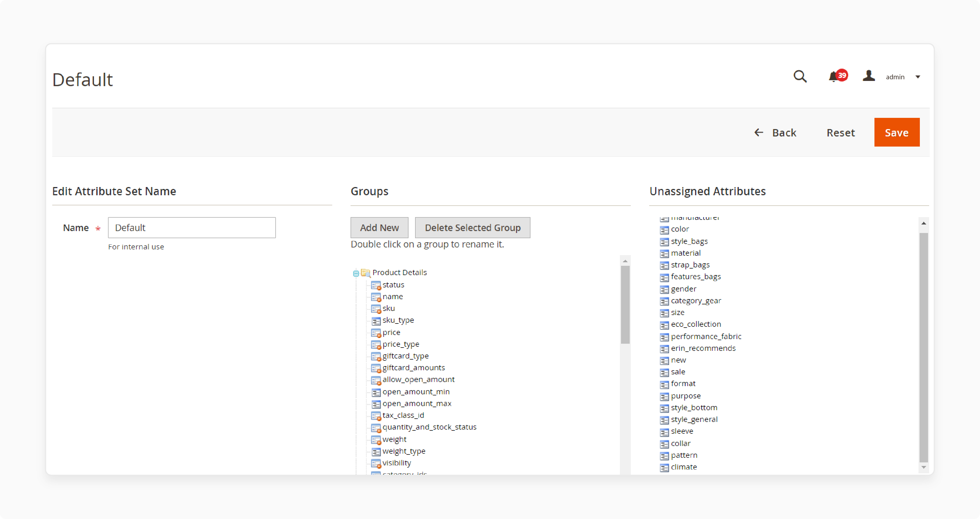The width and height of the screenshot is (980, 519).
Task: Select style_general unassigned attribute
Action: 694,419
